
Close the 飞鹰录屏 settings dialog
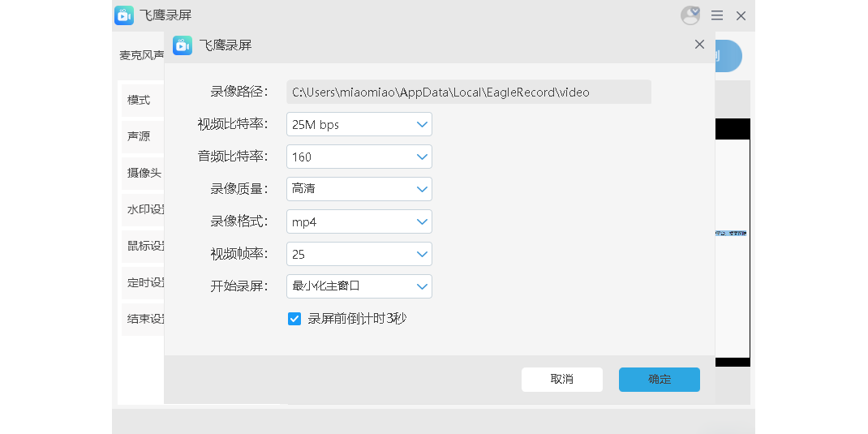[x=699, y=45]
